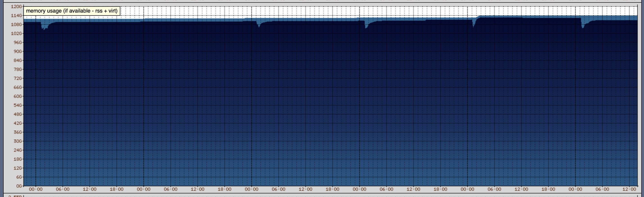This screenshot has width=644, height=197.
Task: Select the 96G y-axis label
Action: pos(18,42)
